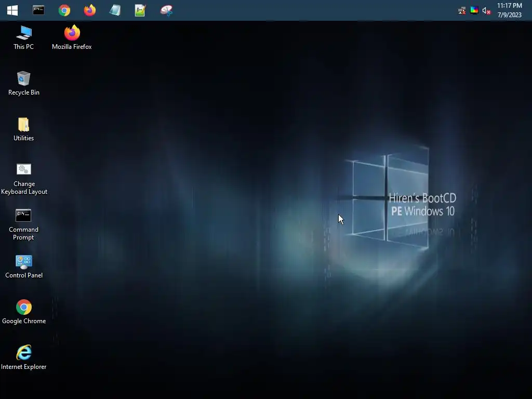Screen dimensions: 532x399
Task: Click the disconnected network tray icon
Action: point(462,10)
